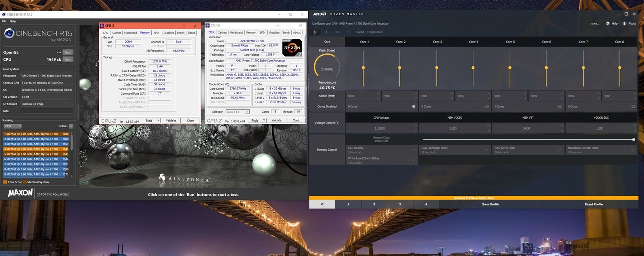
Task: Click Close in CPU-Z CPU window
Action: (x=296, y=120)
